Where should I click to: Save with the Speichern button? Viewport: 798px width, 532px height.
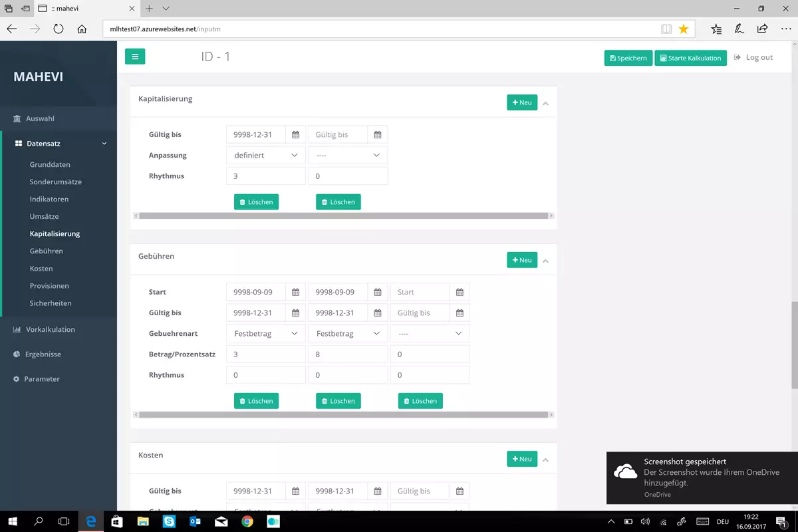click(628, 58)
